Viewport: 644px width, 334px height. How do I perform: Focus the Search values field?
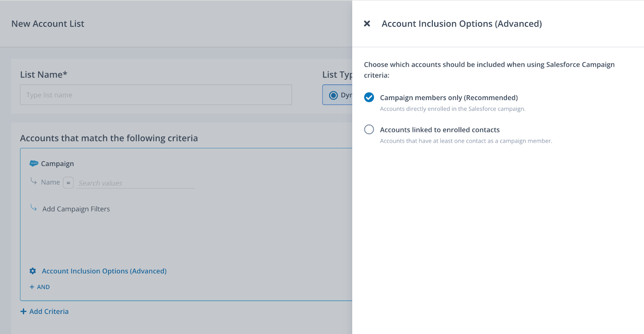coord(136,183)
